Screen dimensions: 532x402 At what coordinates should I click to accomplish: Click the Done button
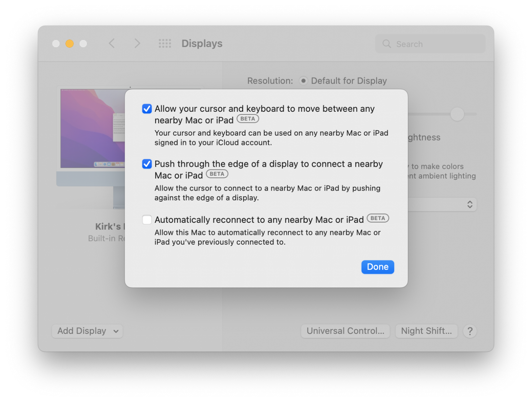(x=378, y=267)
